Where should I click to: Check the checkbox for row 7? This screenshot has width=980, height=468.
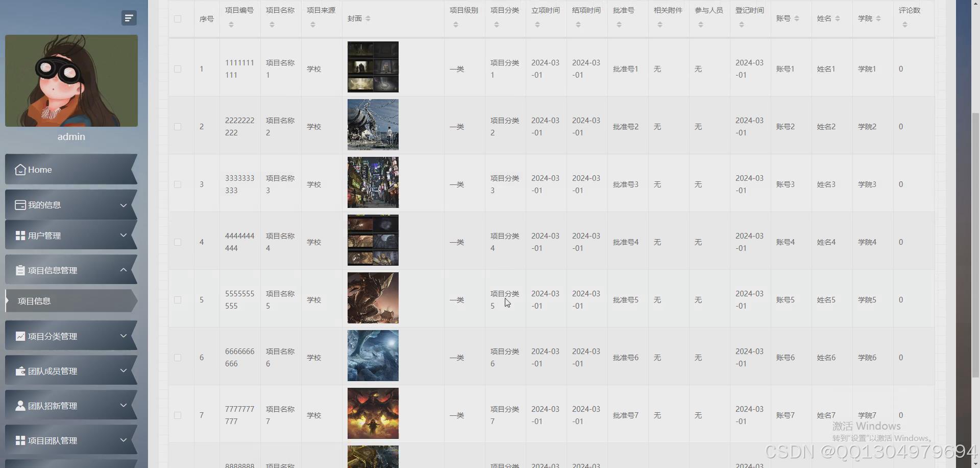coord(178,415)
